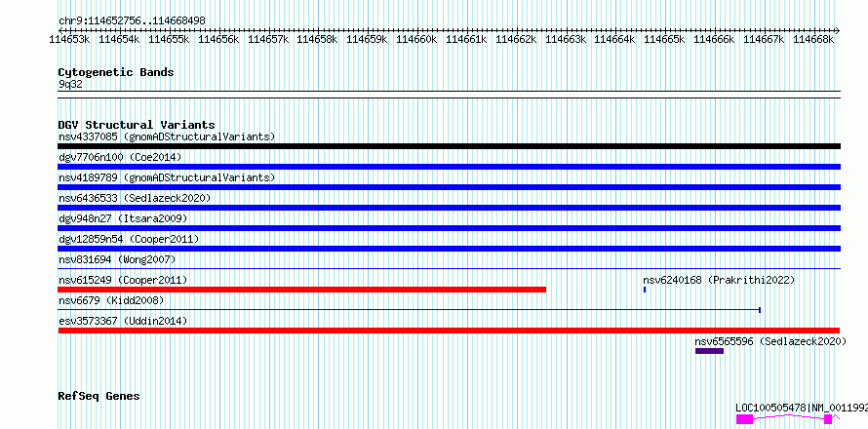
Task: Select the blue dgv7706n100 Coe2014 bar
Action: click(x=449, y=167)
